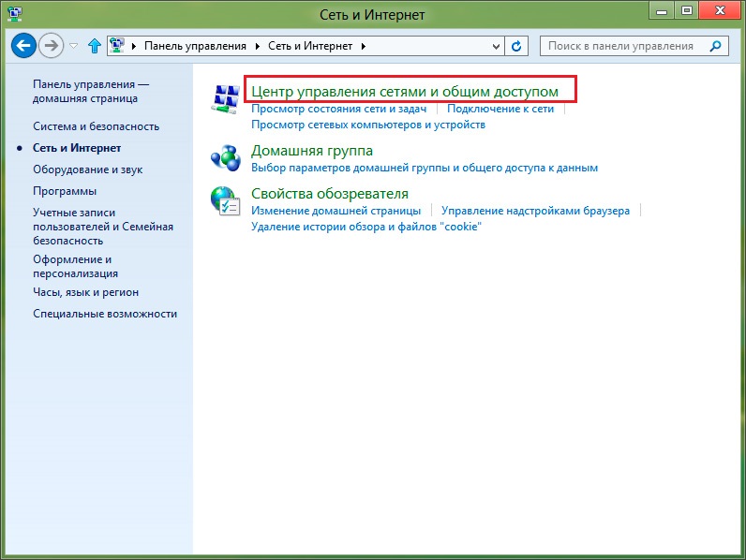Screen dimensions: 746x560
Task: Open the address bar history dropdown
Action: tap(496, 47)
